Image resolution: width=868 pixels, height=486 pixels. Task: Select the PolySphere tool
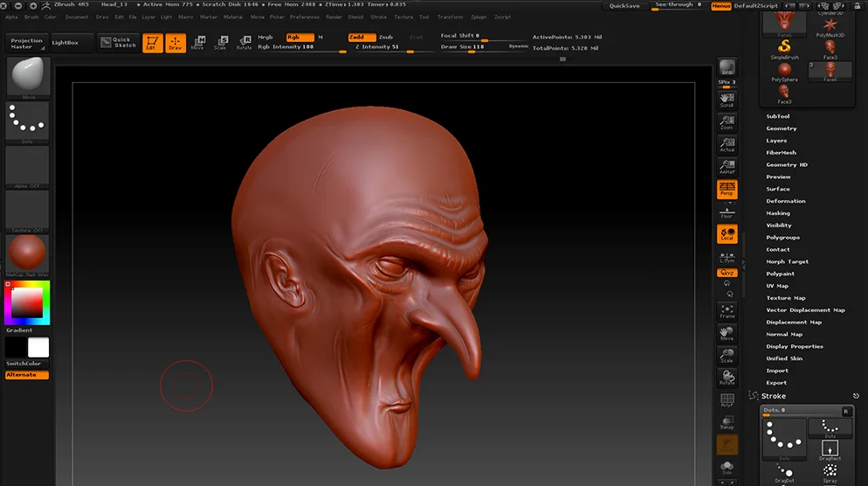click(784, 72)
